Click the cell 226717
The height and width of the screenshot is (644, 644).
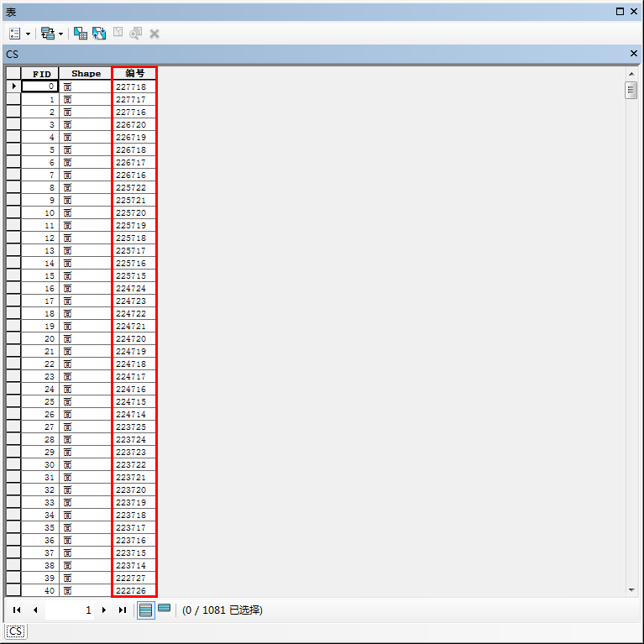pos(134,162)
